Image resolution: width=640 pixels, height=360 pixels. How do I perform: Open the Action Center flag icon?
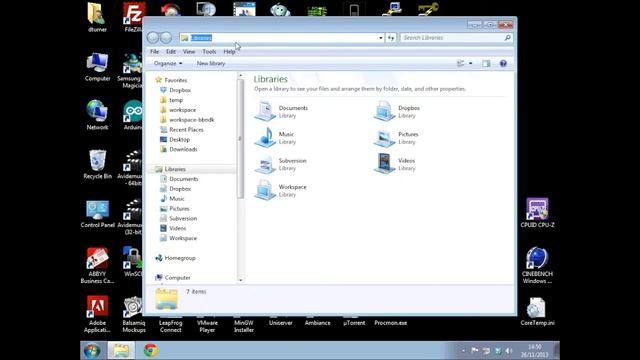pyautogui.click(x=474, y=351)
